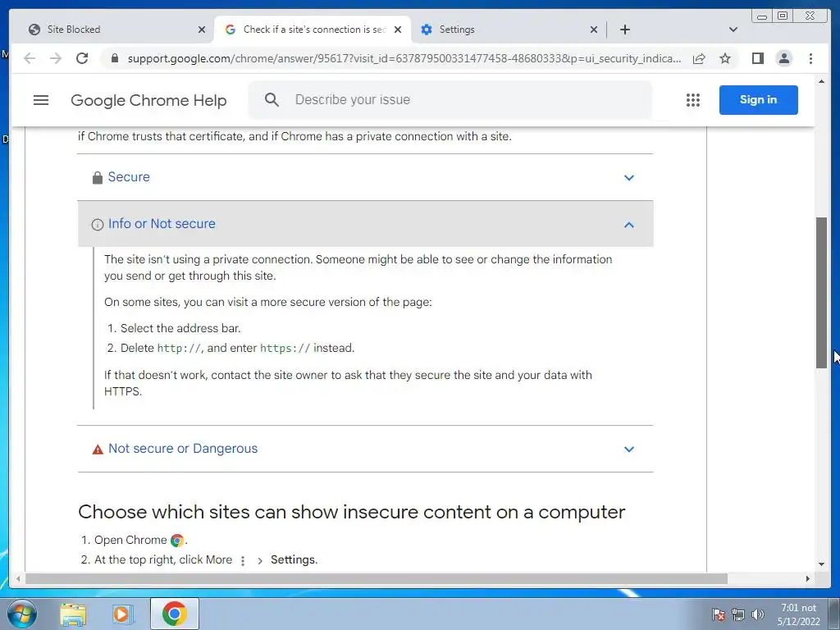Open Chrome's three-dot More menu
840x630 pixels.
[810, 58]
